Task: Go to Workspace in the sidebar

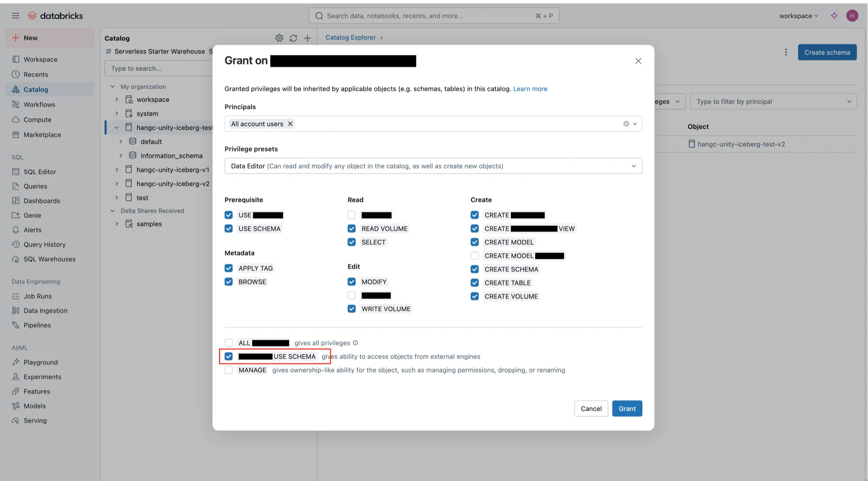Action: pyautogui.click(x=50, y=60)
